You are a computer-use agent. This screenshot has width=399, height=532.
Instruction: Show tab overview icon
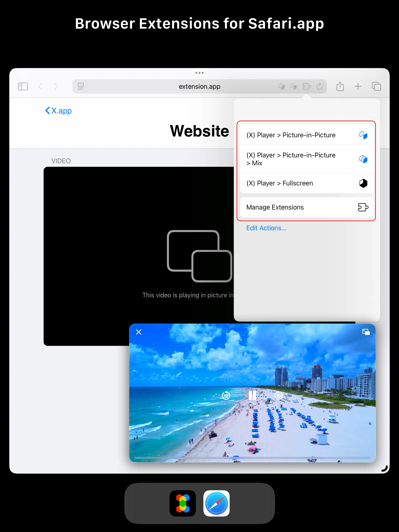click(x=376, y=86)
